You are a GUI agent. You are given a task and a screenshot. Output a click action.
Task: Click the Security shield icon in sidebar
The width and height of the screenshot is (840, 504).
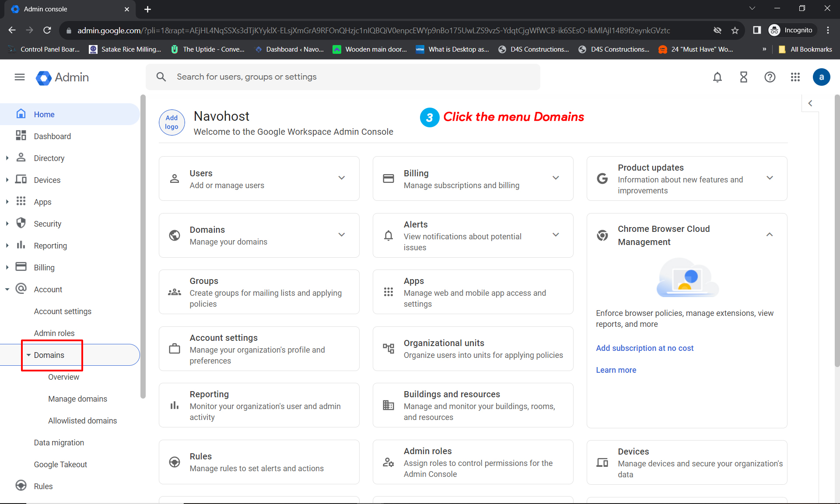point(21,223)
